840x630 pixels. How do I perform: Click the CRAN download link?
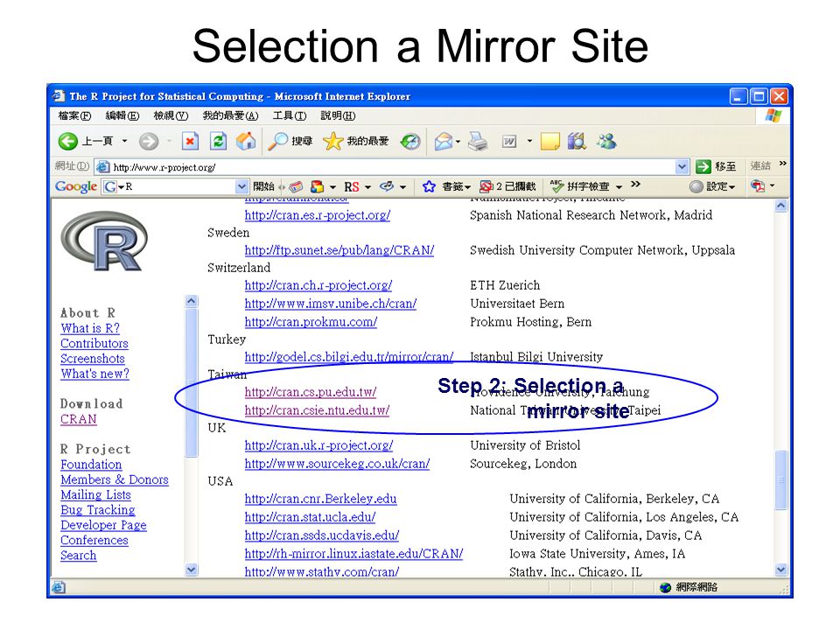[x=79, y=419]
